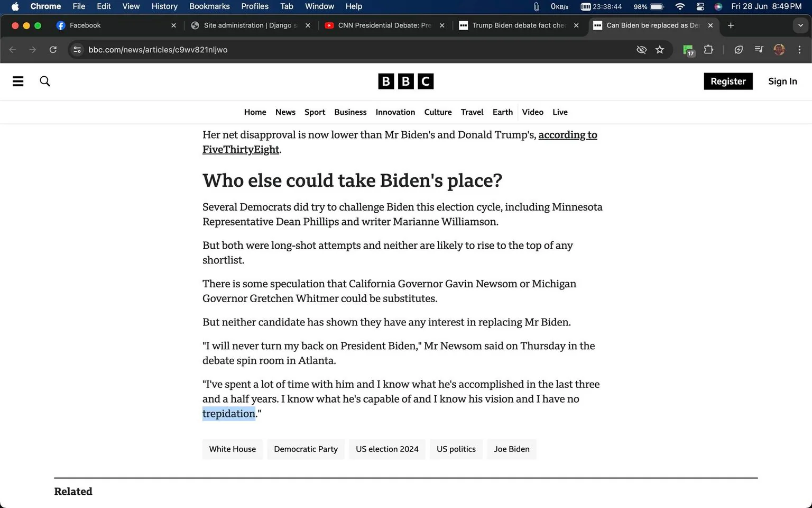812x508 pixels.
Task: Close the CNN Presidential Debate tab
Action: tap(442, 25)
